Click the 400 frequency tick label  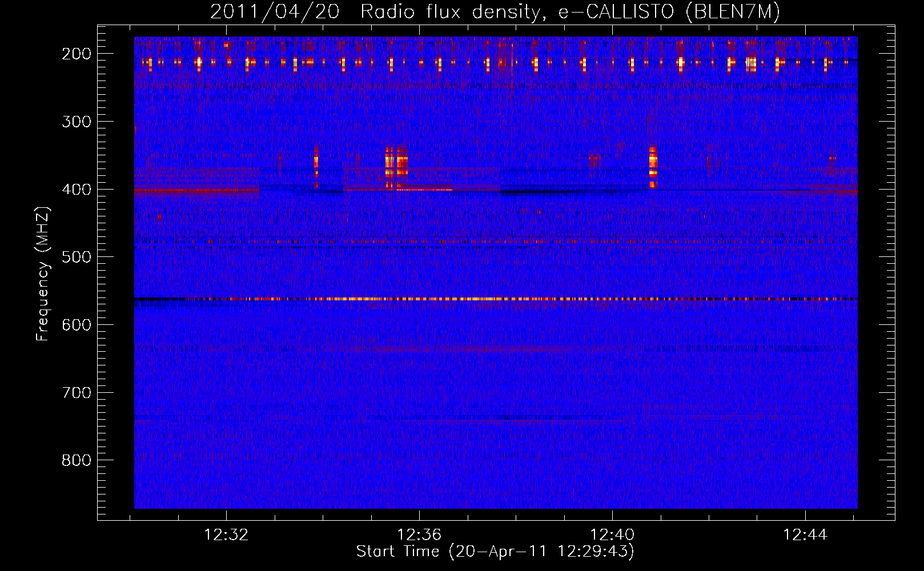(77, 190)
